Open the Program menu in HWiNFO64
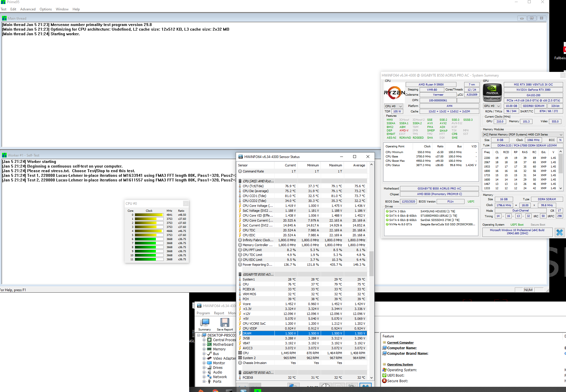Image resolution: width=566 pixels, height=392 pixels. tap(203, 313)
